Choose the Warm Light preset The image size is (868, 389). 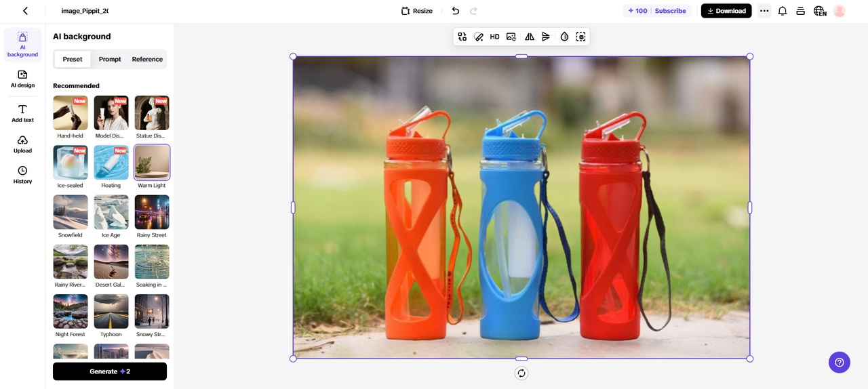tap(152, 163)
